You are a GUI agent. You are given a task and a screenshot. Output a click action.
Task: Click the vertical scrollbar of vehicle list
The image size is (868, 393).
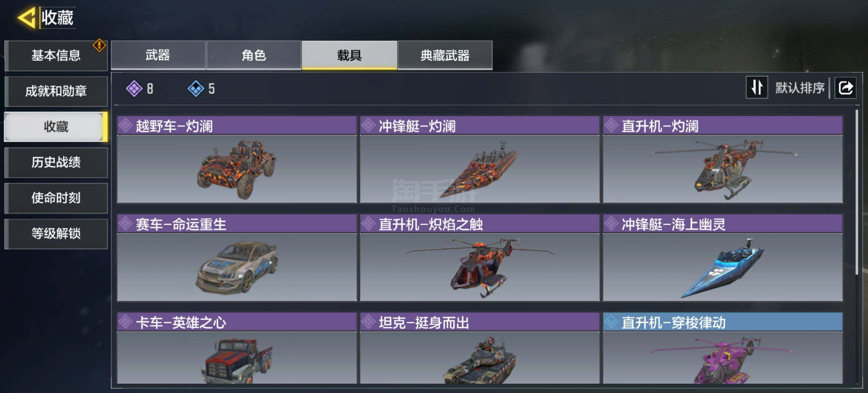857,192
